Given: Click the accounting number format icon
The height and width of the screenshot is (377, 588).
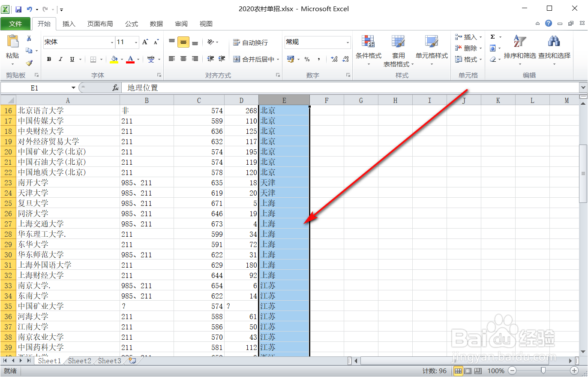Looking at the screenshot, I should click(291, 59).
